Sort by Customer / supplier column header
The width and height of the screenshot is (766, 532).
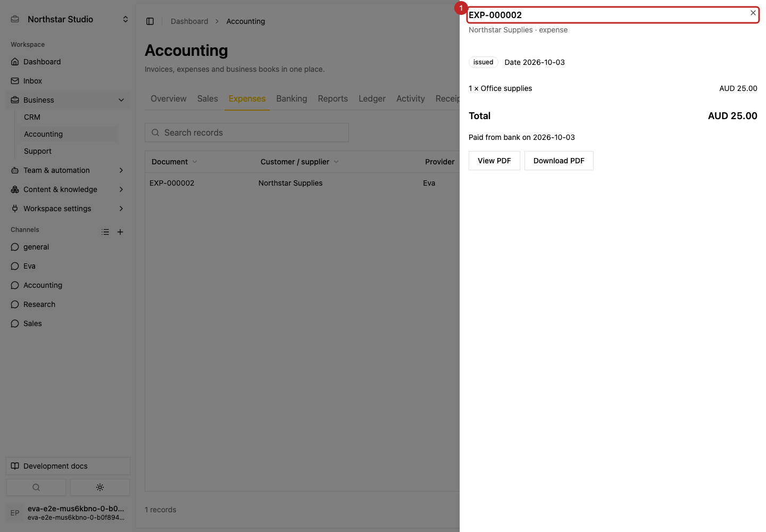click(x=299, y=162)
